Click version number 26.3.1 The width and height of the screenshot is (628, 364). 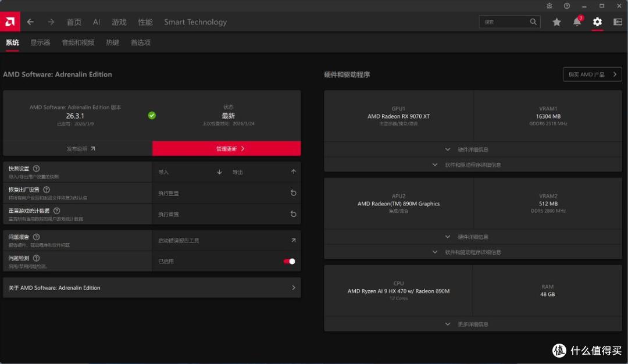point(75,116)
